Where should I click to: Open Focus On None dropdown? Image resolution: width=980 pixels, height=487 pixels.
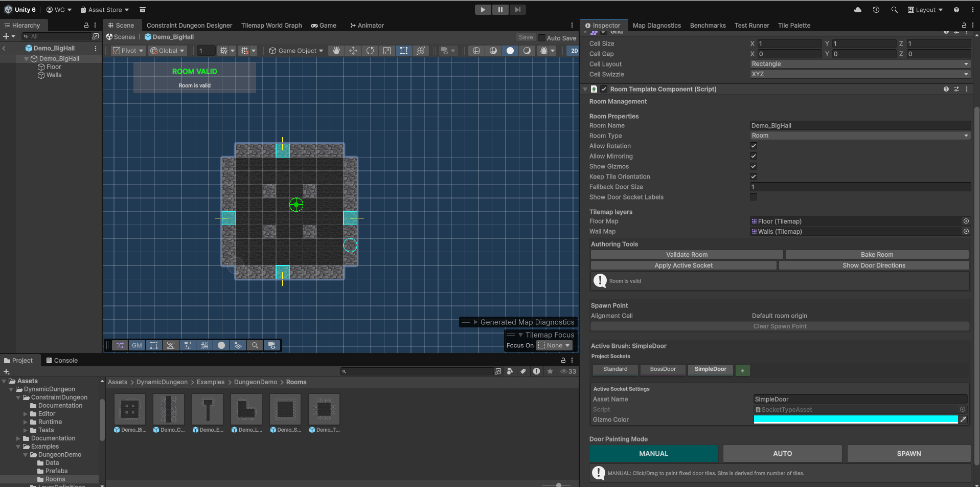pyautogui.click(x=554, y=345)
